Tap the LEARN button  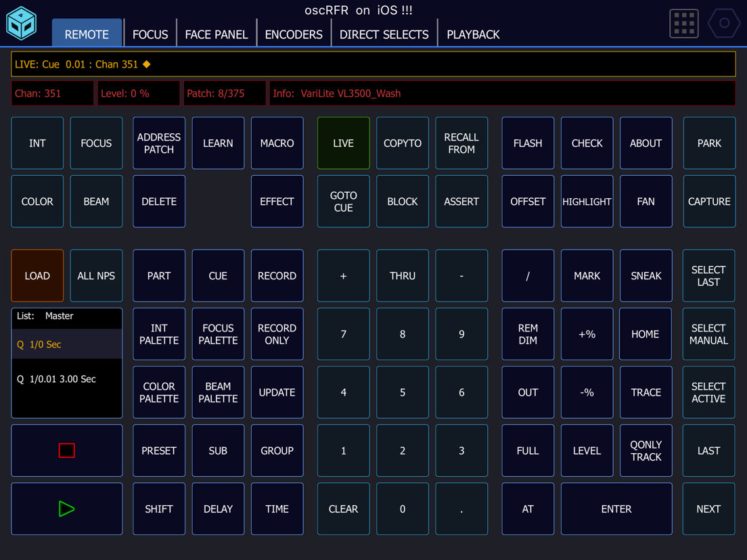[218, 143]
